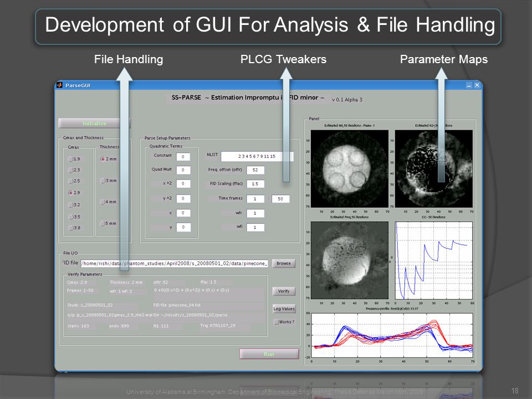Minimize the ParseGUI window
The width and height of the screenshot is (532, 399).
(469, 85)
